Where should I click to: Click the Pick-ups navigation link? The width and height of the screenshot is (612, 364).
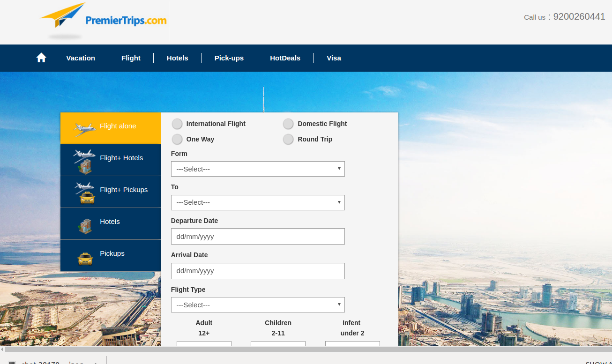click(x=229, y=58)
